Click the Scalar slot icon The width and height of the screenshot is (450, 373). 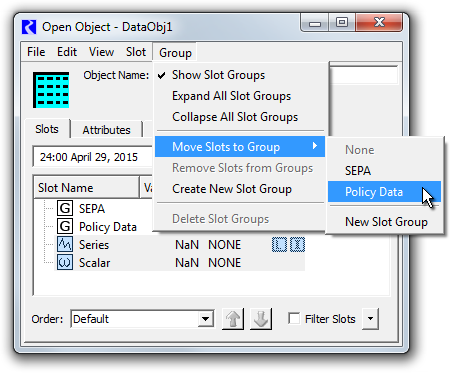(65, 262)
